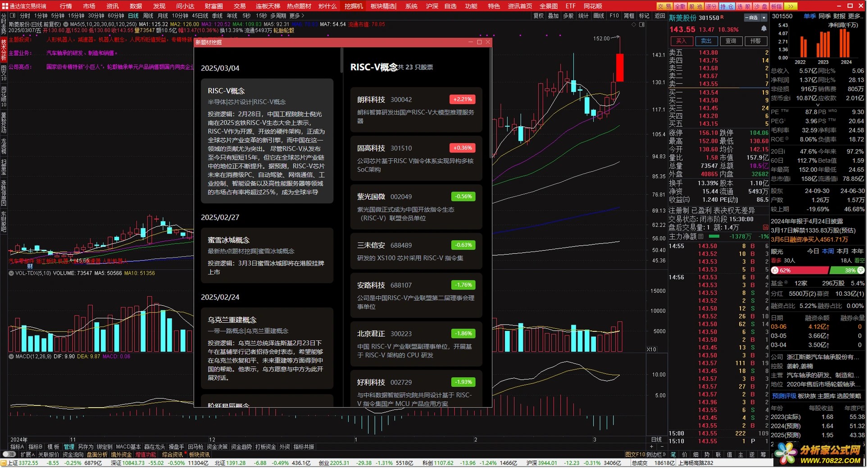This screenshot has height=468, width=868.
Task: Click the 叠加 overlay tool
Action: (553, 16)
